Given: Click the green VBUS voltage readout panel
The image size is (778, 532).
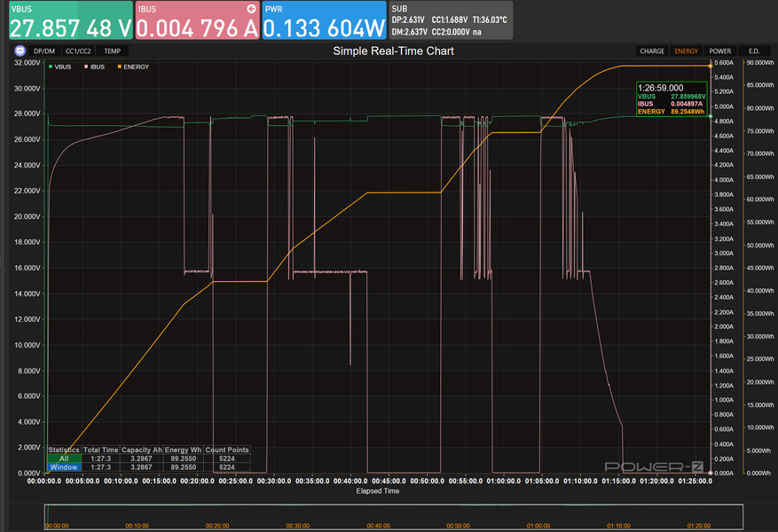Looking at the screenshot, I should pos(69,20).
